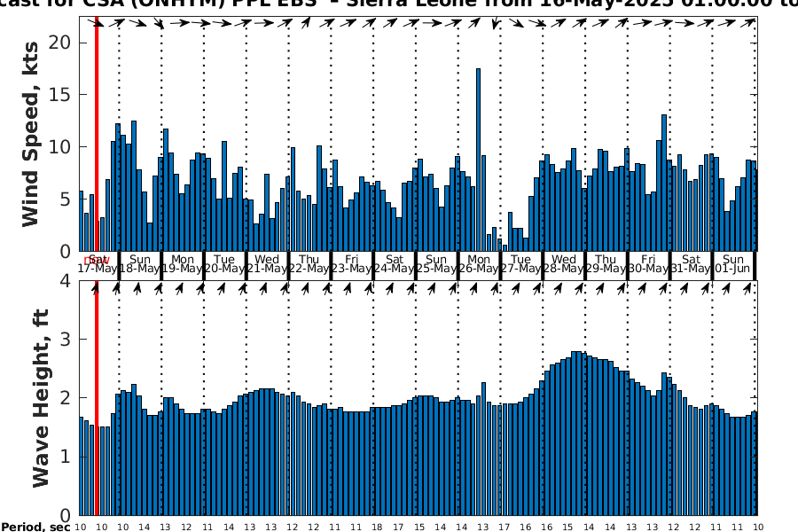798x532 pixels.
Task: Click the 15 tick on wind speed axis
Action: (59, 94)
